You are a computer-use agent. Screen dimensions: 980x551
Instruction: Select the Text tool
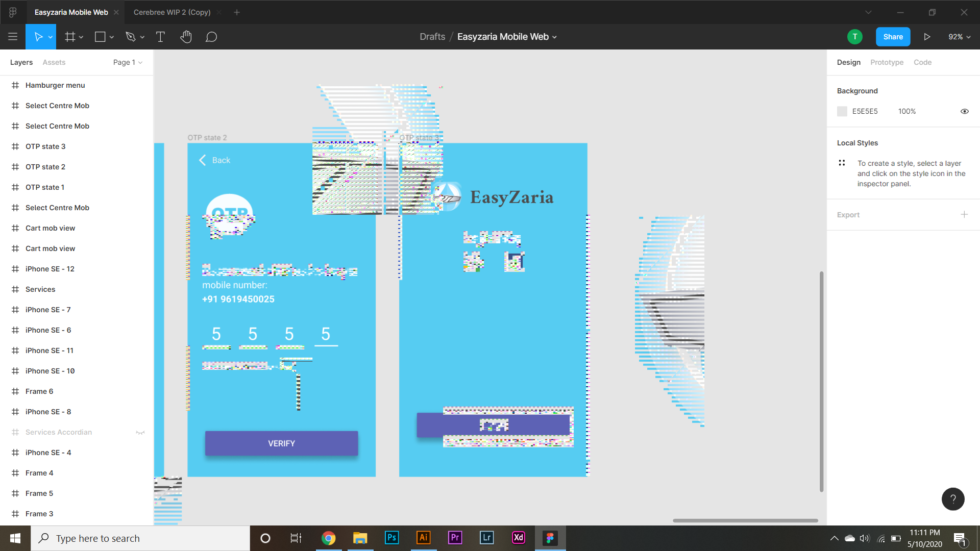click(160, 37)
